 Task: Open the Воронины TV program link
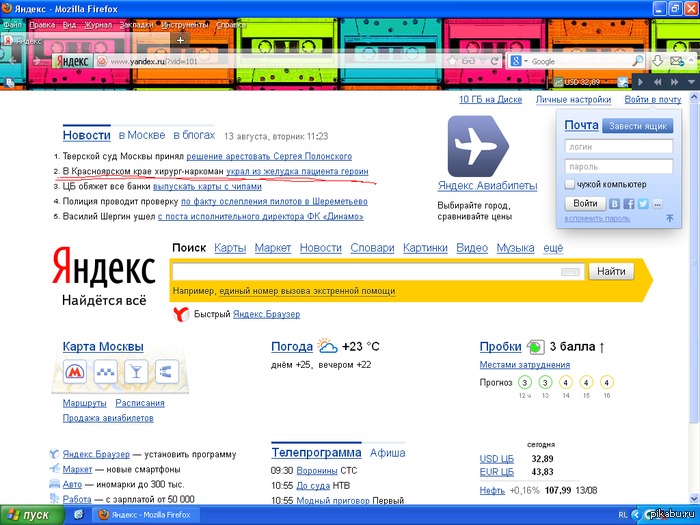pos(317,471)
